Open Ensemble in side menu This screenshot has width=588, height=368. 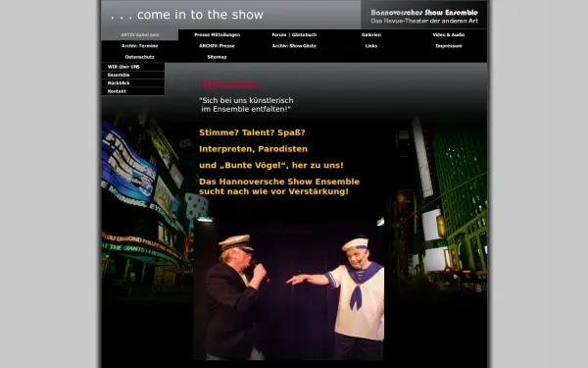tap(133, 76)
